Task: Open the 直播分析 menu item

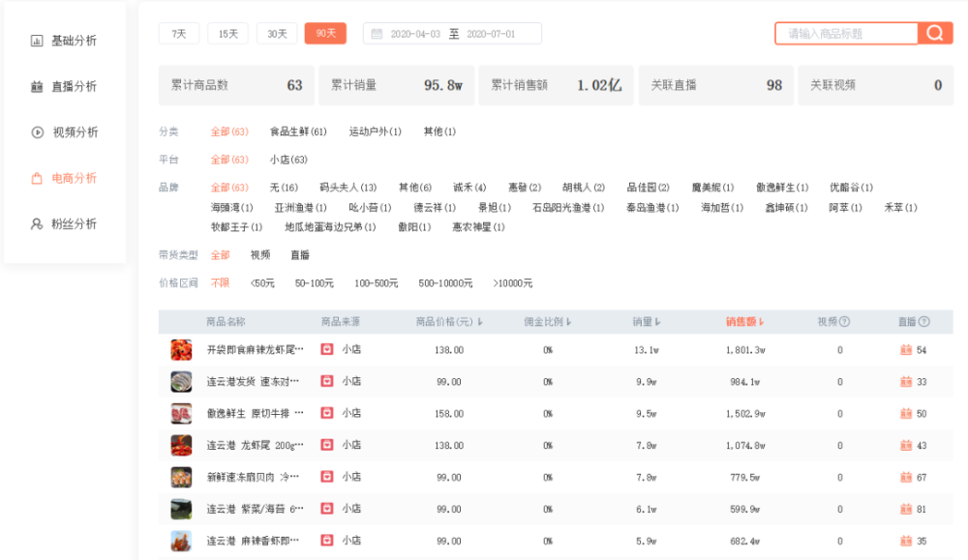Action: (x=74, y=86)
